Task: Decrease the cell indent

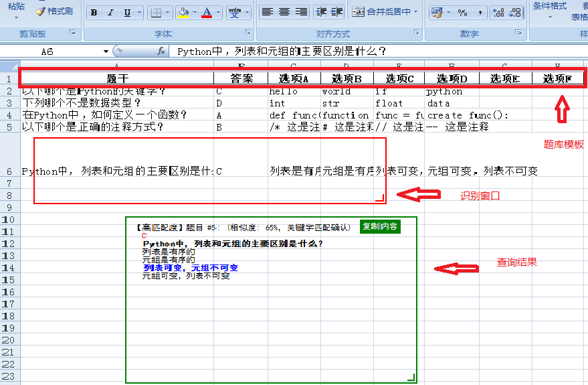Action: click(x=320, y=12)
